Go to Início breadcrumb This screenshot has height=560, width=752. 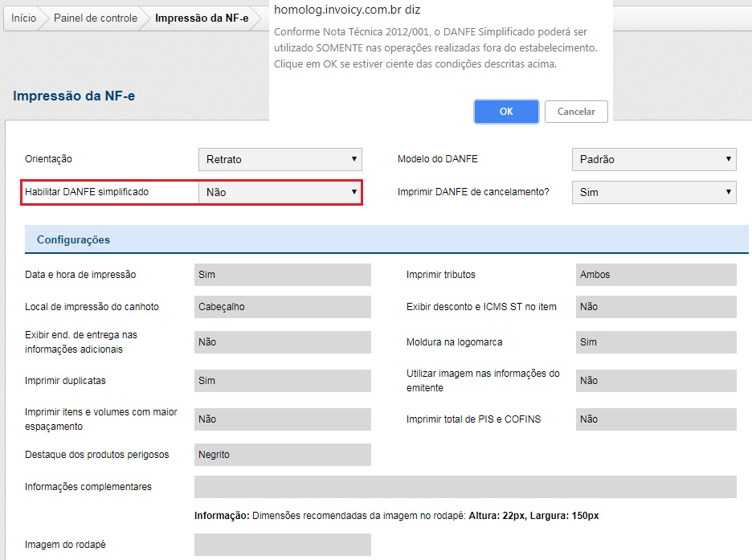click(x=23, y=18)
